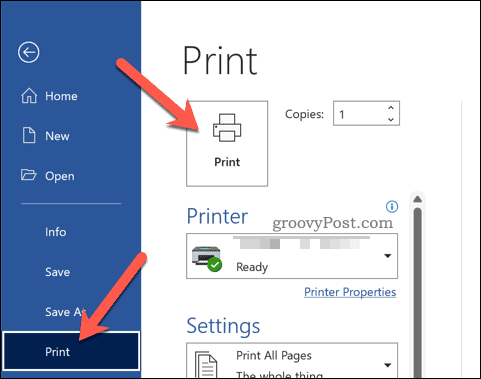
Task: Decrease copies with the down arrow
Action: click(x=391, y=119)
